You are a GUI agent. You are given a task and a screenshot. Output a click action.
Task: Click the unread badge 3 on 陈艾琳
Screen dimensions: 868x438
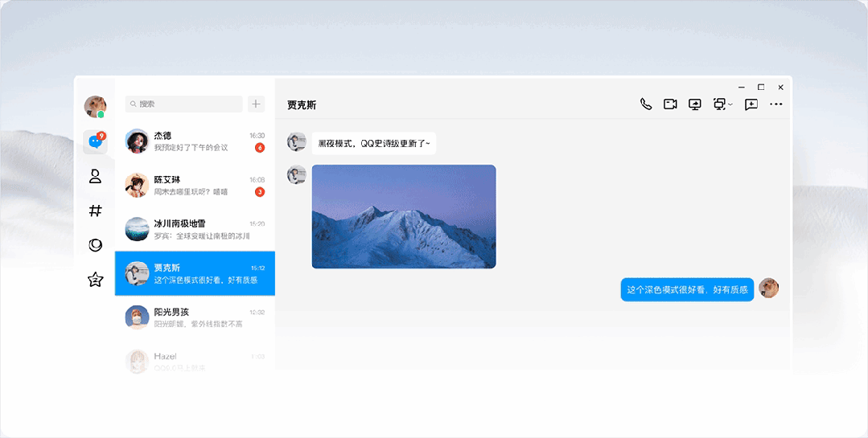pyautogui.click(x=260, y=192)
